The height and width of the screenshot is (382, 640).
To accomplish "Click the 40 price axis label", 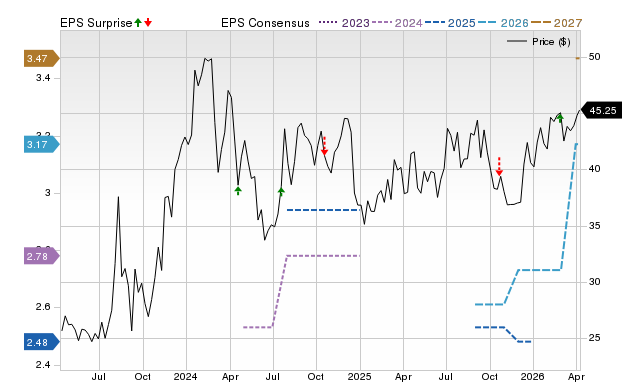I will (594, 169).
